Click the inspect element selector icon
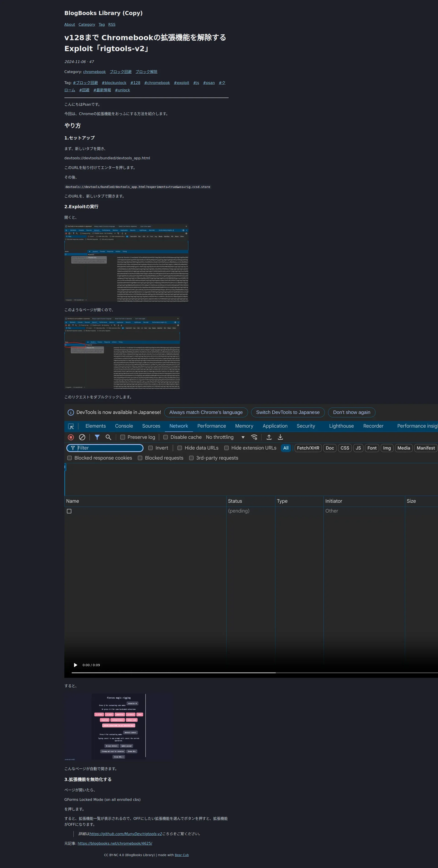The width and height of the screenshot is (438, 868). click(71, 426)
